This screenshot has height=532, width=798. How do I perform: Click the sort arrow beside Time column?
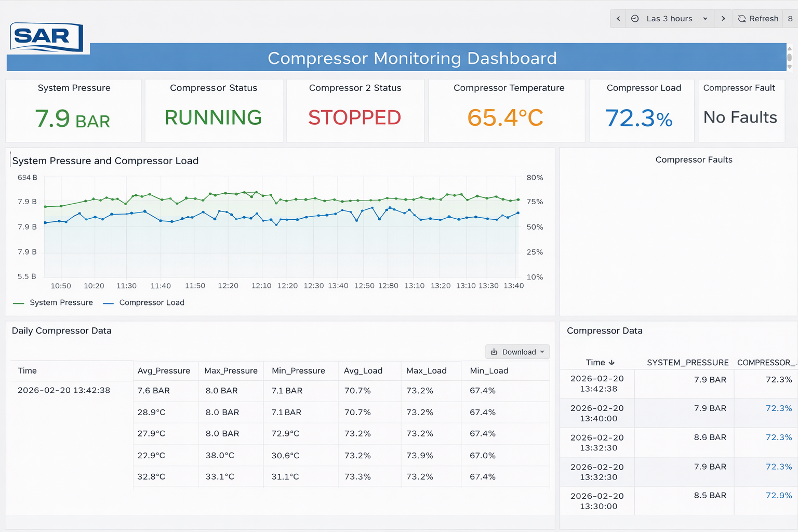pyautogui.click(x=611, y=363)
